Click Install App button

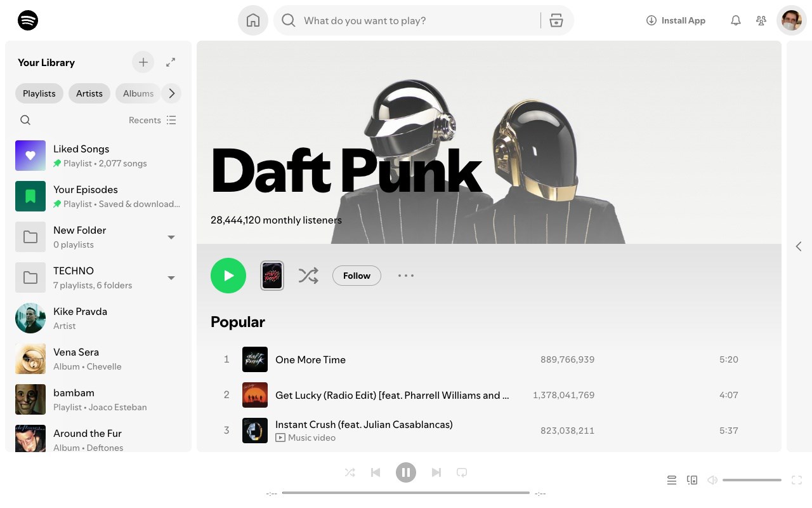pyautogui.click(x=676, y=20)
